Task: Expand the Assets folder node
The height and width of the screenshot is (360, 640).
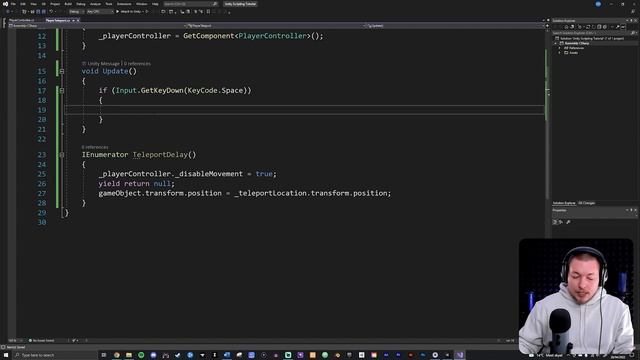Action: pyautogui.click(x=560, y=53)
